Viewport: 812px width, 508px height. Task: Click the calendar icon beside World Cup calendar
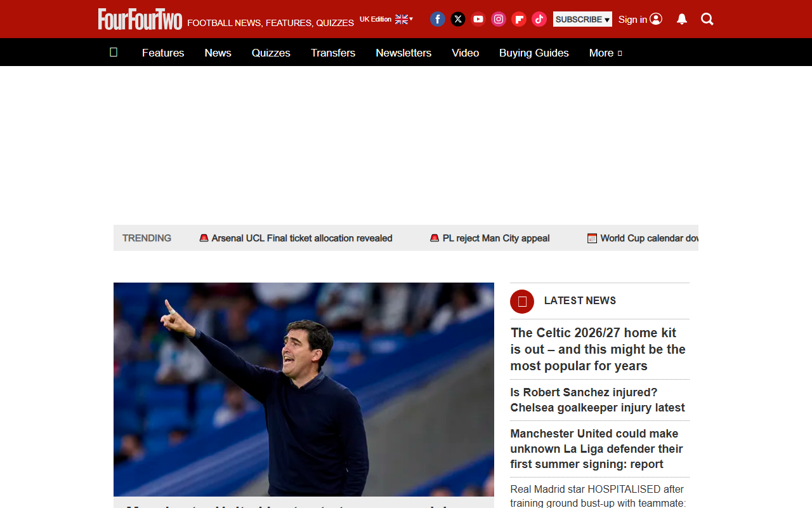[592, 238]
